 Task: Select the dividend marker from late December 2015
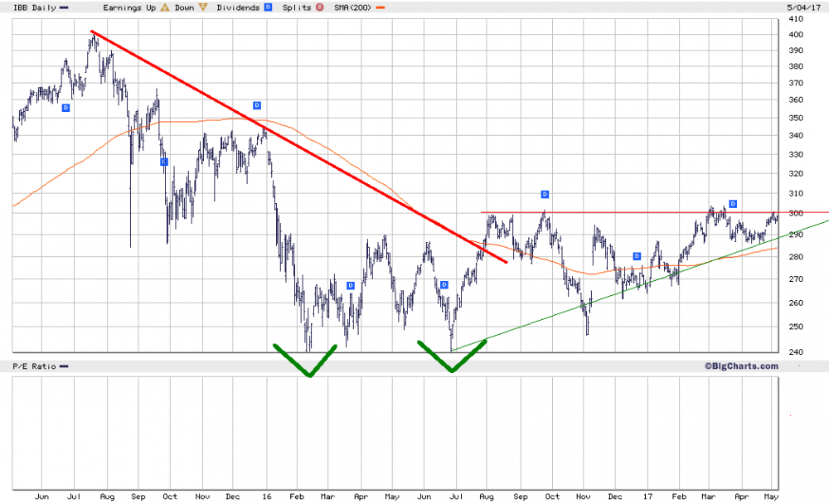[x=257, y=105]
